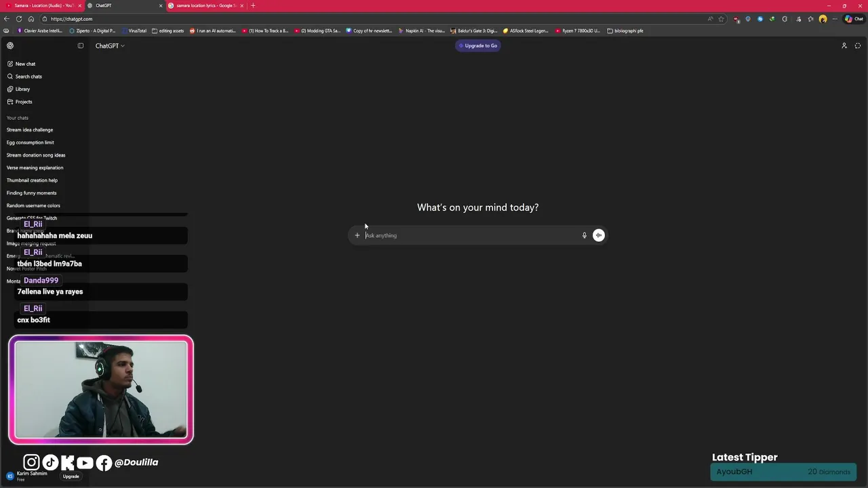Open the Stream donation song ideas chat

coord(36,155)
